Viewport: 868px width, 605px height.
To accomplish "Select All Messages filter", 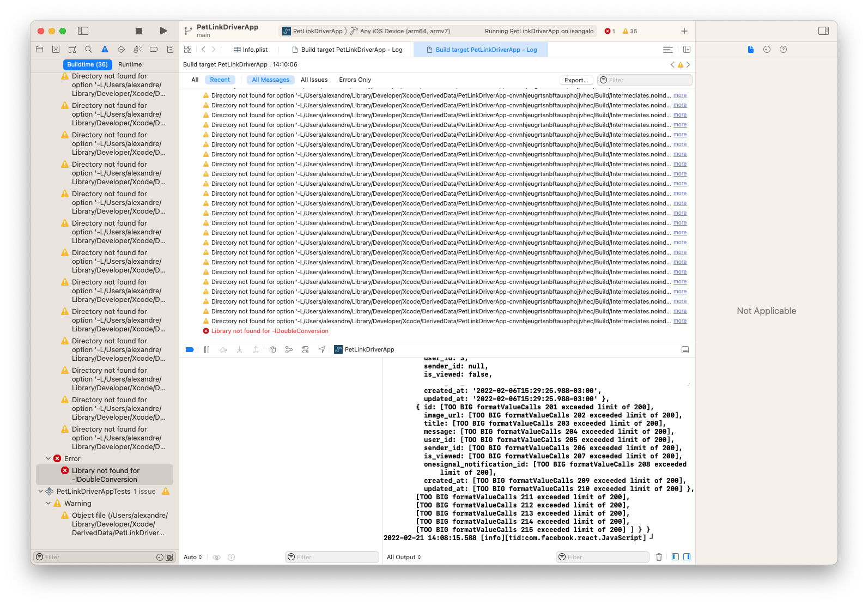I will (x=270, y=80).
